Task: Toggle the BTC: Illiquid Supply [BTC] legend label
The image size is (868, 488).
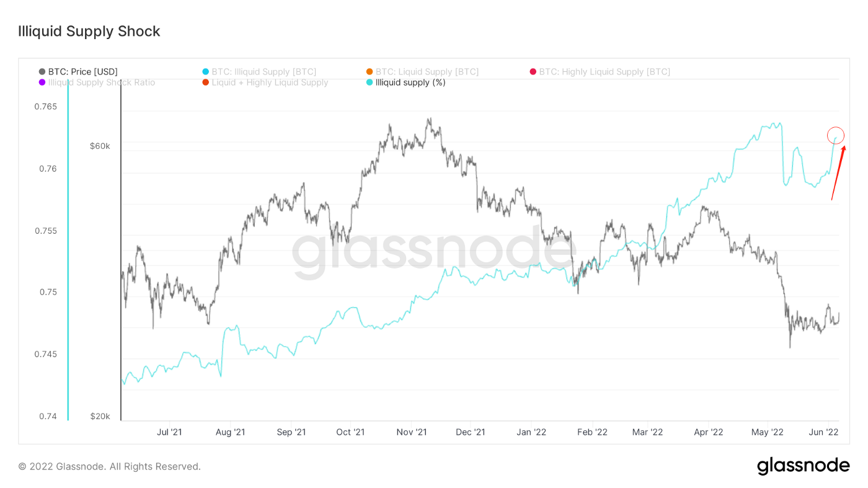Action: click(x=263, y=72)
